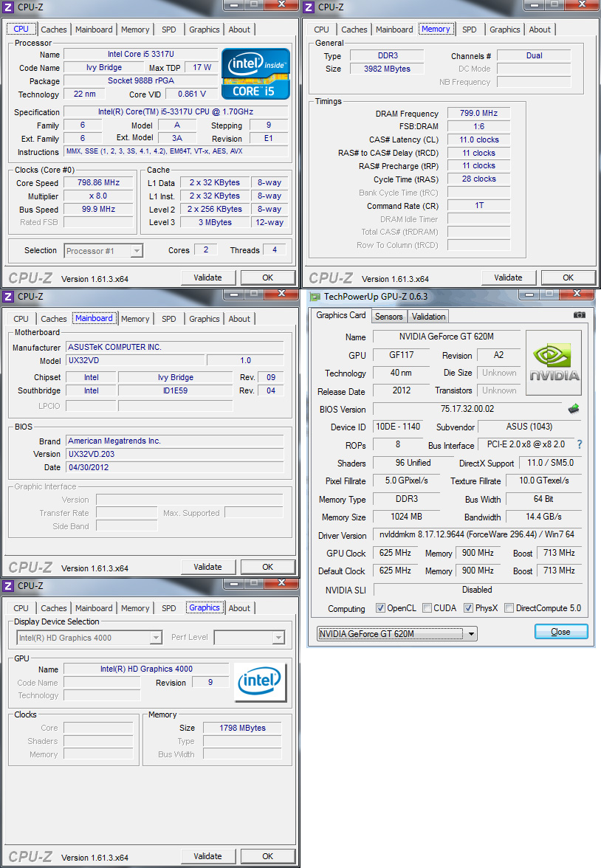Image resolution: width=601 pixels, height=868 pixels.
Task: Click OK in the CPU-Z Memory timings window
Action: coord(569,278)
